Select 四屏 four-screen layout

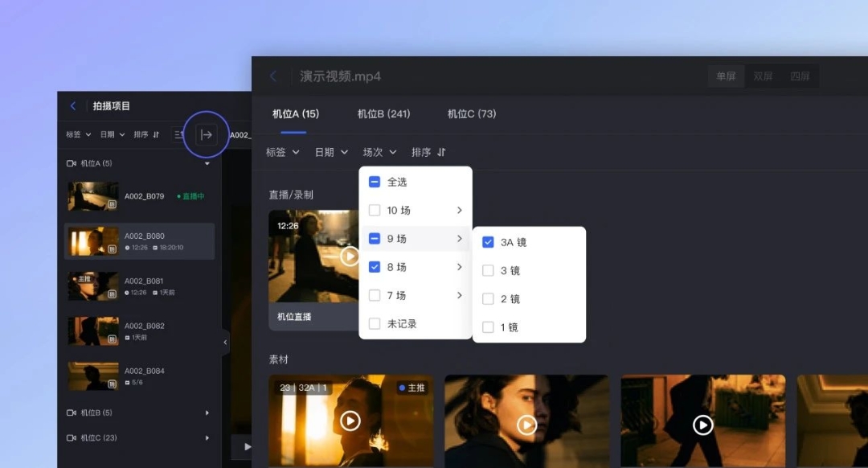pos(800,76)
